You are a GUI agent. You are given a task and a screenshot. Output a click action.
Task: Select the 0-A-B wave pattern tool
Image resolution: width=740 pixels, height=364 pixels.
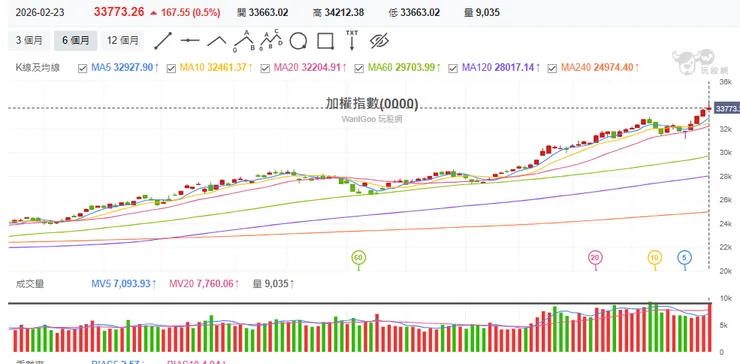click(244, 40)
